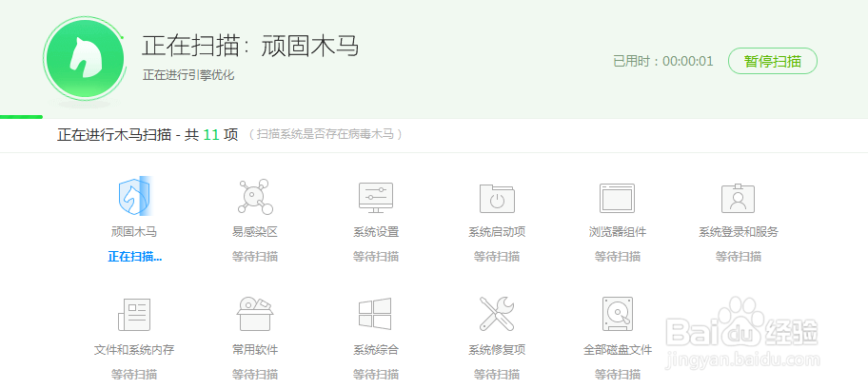This screenshot has height=389, width=868.
Task: Click the 系统设置 label text
Action: 376,232
